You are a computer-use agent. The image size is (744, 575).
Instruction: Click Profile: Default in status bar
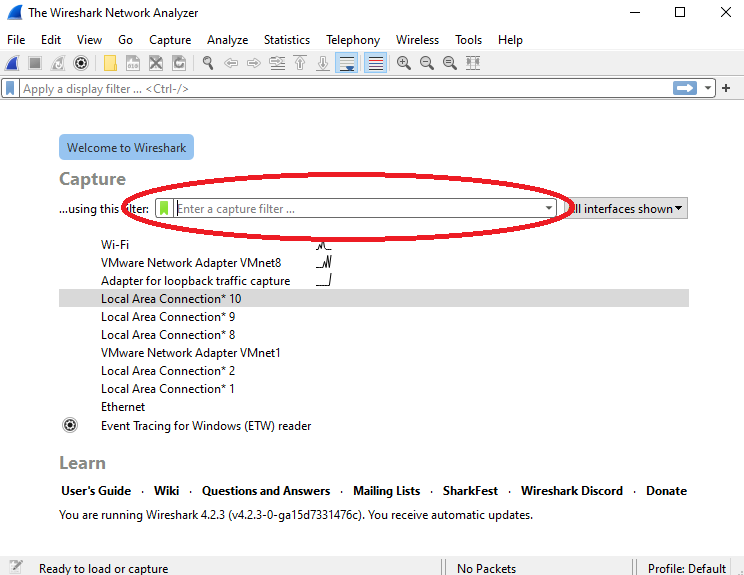point(686,568)
